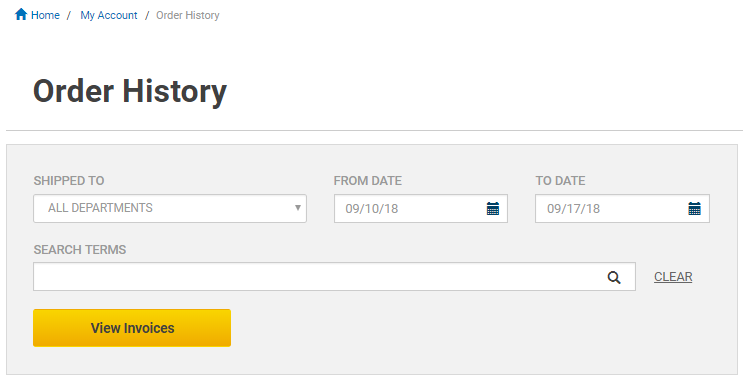Navigate to My Account breadcrumb link

(109, 15)
